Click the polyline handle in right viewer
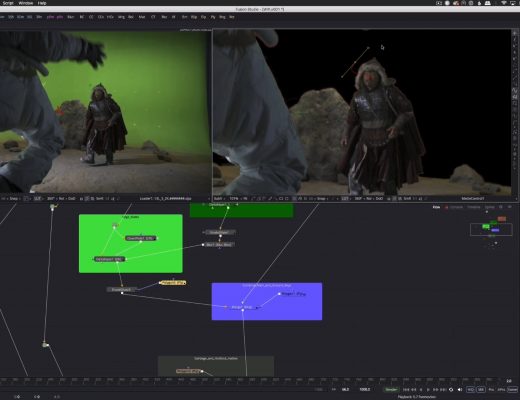 pos(368,48)
